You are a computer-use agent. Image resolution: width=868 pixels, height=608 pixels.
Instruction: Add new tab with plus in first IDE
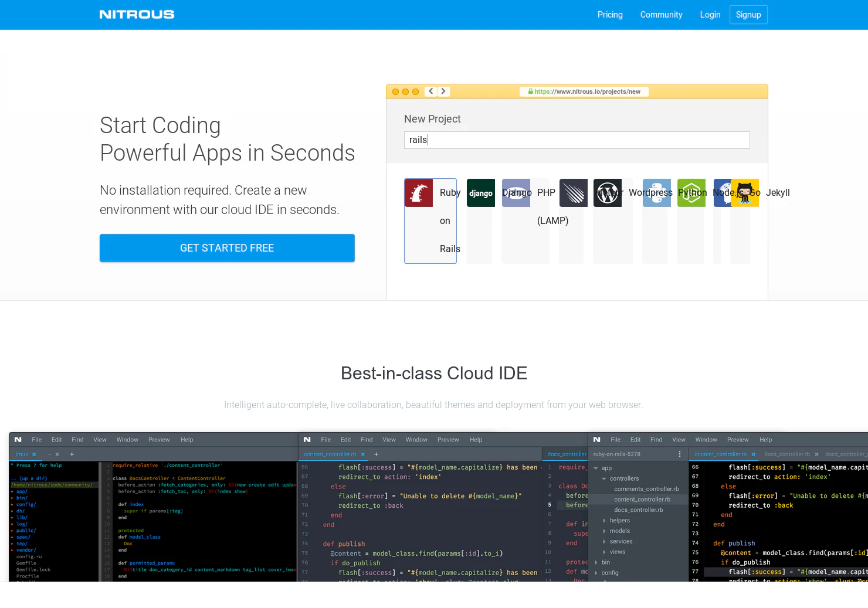pos(72,454)
